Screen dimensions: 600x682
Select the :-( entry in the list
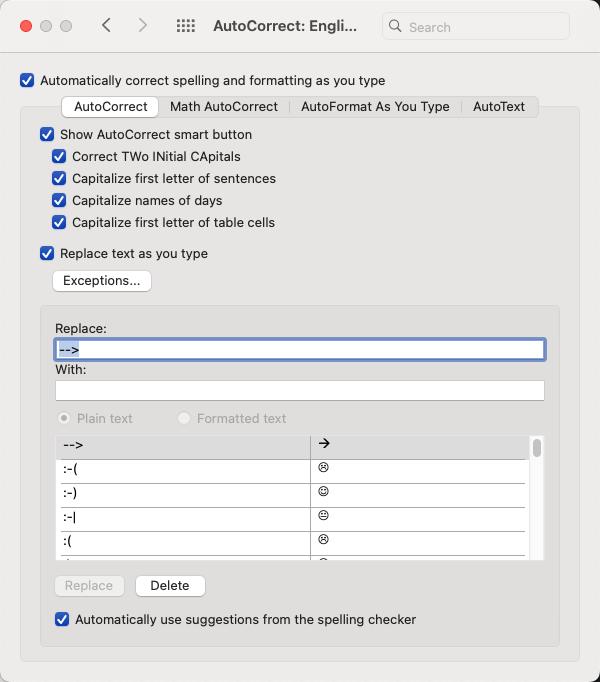tap(183, 469)
